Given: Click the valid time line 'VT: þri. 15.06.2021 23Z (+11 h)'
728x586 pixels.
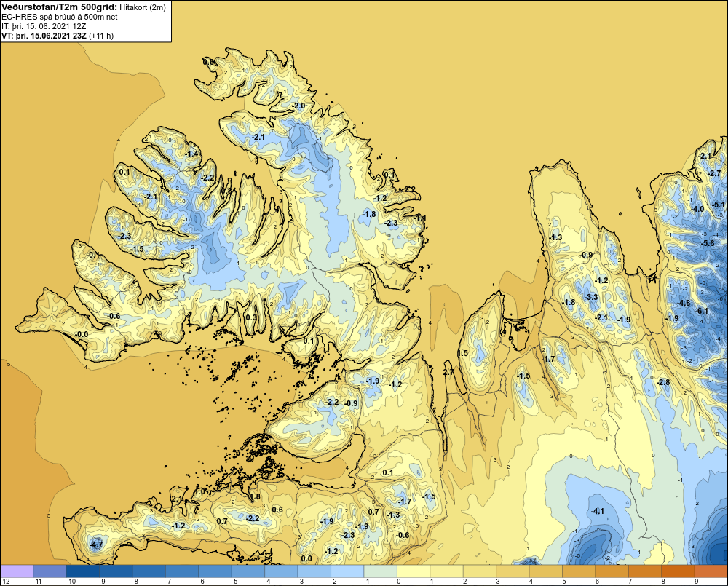Looking at the screenshot, I should (x=57, y=35).
